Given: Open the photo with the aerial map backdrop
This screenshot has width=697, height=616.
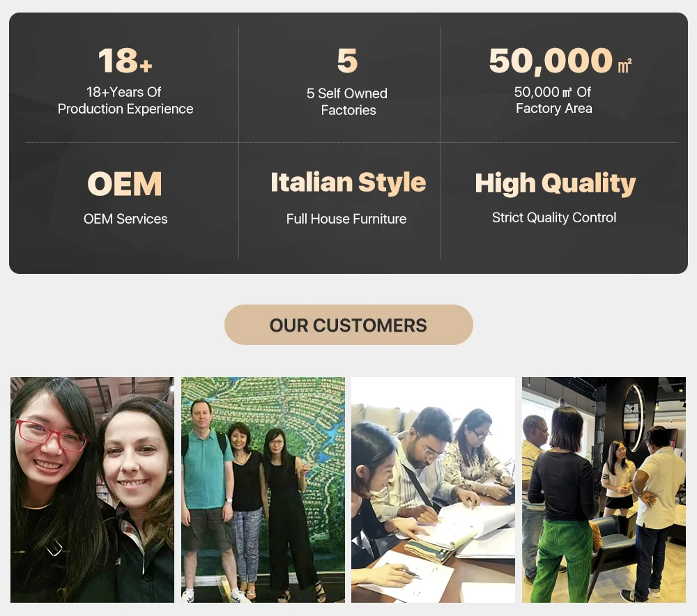Looking at the screenshot, I should coord(263,490).
